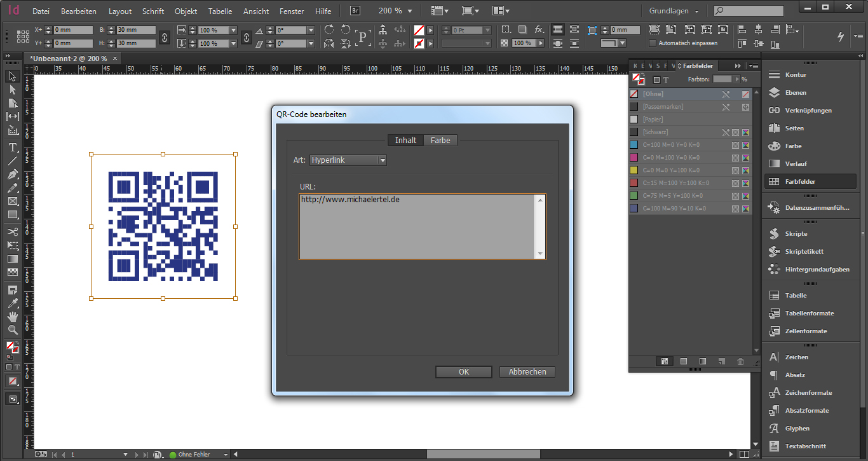This screenshot has width=868, height=461.
Task: Select the Direct Selection tool
Action: (13, 90)
